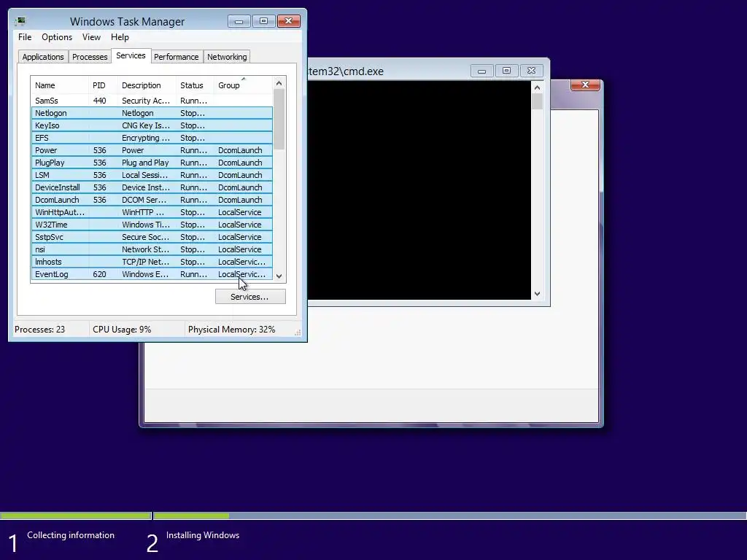Click inside the cmd.exe console area
This screenshot has height=560, width=747.
pyautogui.click(x=419, y=190)
